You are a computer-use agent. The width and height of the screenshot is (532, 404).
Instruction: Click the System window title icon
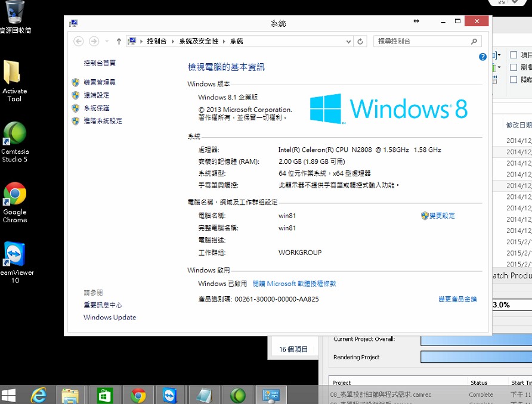point(73,23)
